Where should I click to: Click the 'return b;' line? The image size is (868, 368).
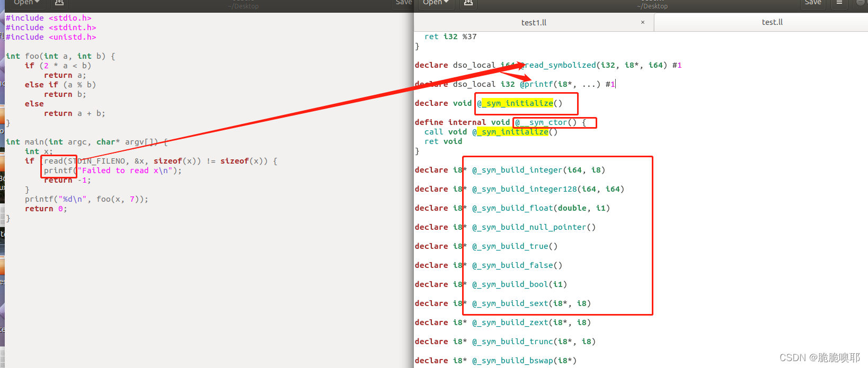click(x=65, y=94)
